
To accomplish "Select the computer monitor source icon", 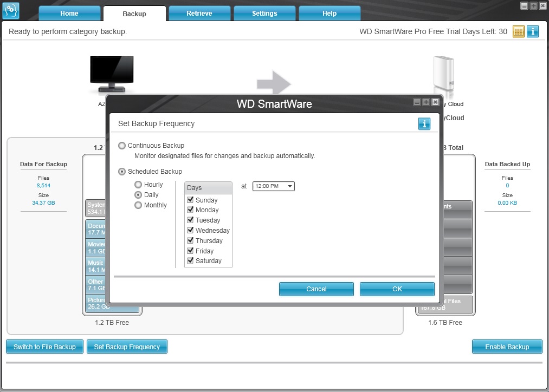I will [x=112, y=74].
